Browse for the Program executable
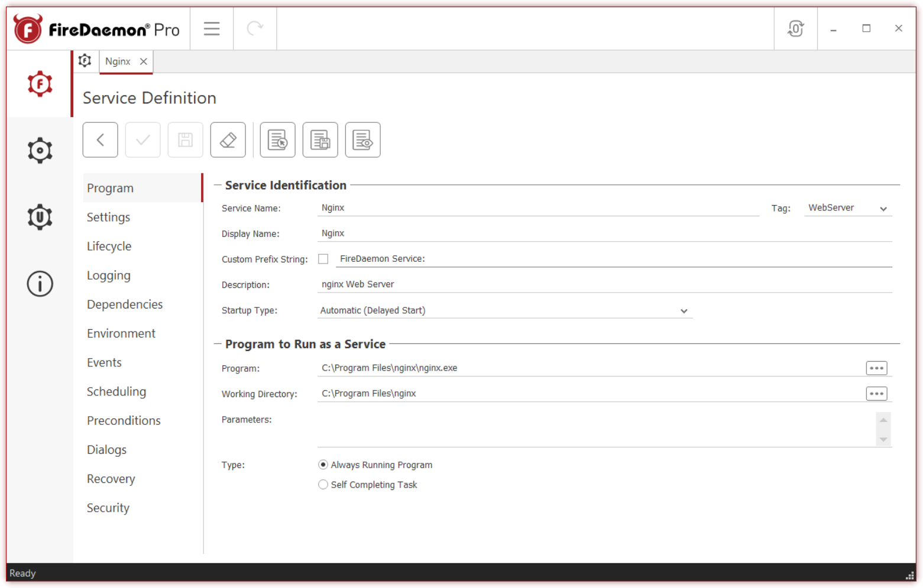 point(876,368)
